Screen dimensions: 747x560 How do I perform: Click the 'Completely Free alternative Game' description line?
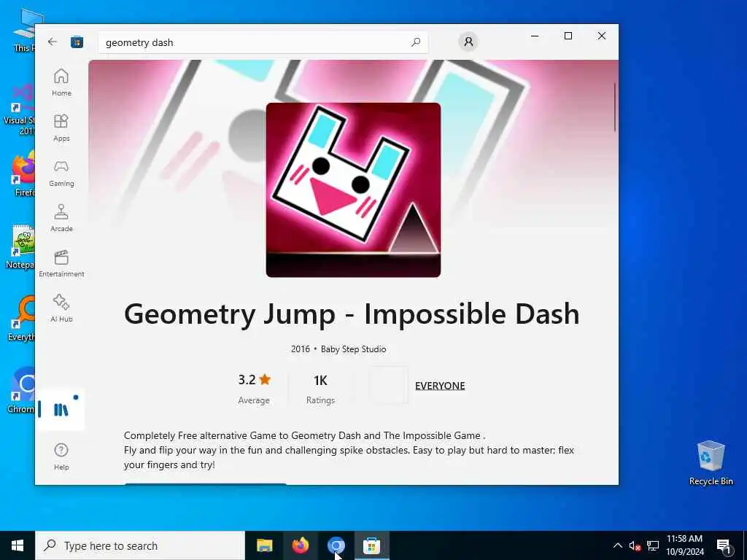click(x=304, y=435)
